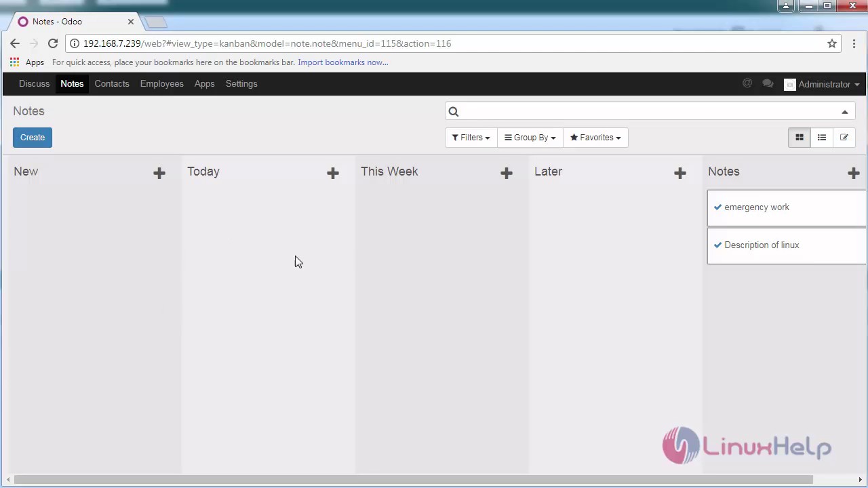The image size is (868, 488).
Task: Click the search magnifier icon
Action: 454,112
